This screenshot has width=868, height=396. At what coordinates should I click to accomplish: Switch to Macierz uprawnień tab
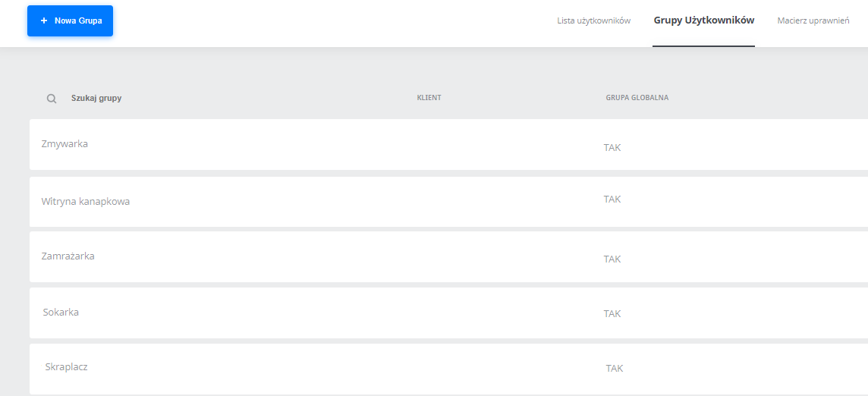point(813,21)
